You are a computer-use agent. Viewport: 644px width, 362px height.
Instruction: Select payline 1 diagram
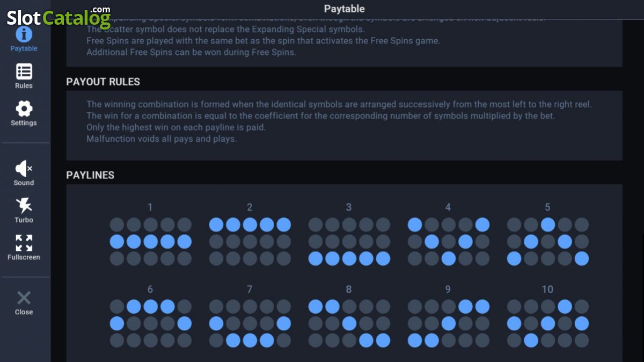tap(150, 242)
